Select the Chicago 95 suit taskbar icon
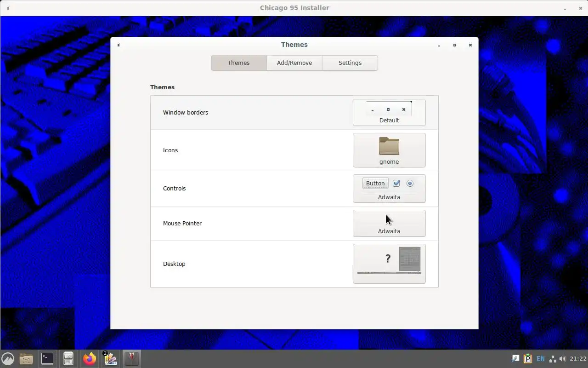 point(132,358)
